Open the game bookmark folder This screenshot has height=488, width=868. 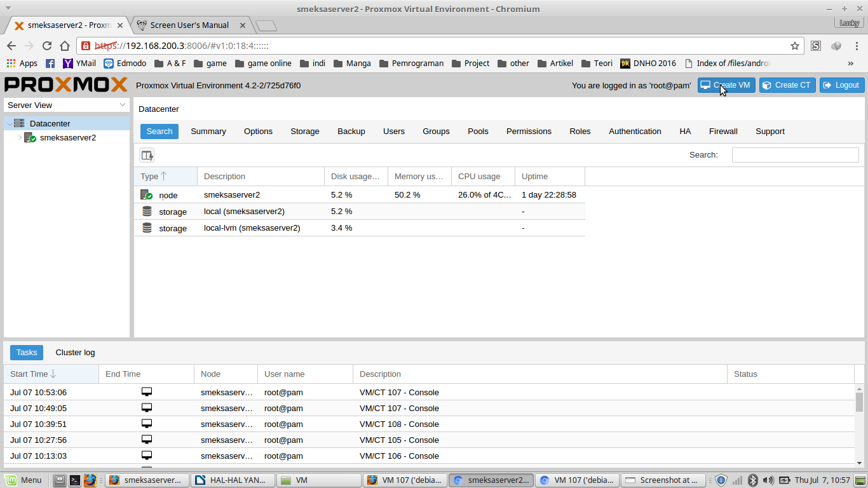(210, 64)
